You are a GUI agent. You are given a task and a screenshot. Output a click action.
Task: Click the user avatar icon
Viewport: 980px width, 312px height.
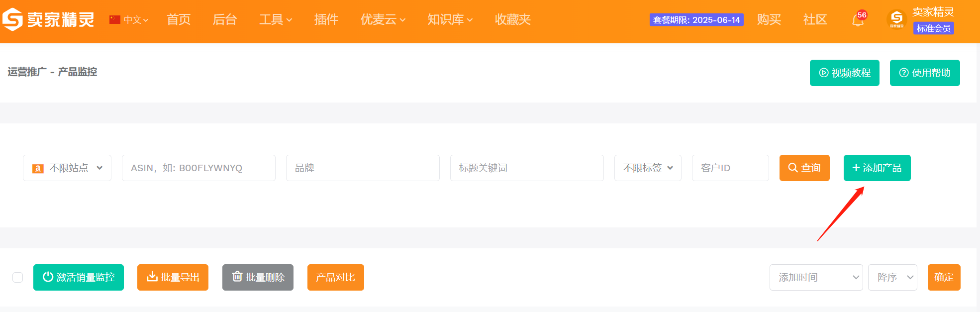tap(896, 19)
